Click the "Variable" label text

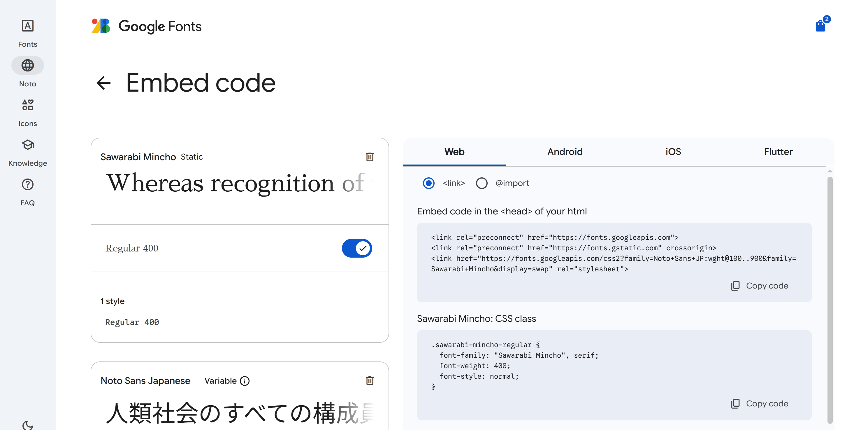[x=221, y=381]
